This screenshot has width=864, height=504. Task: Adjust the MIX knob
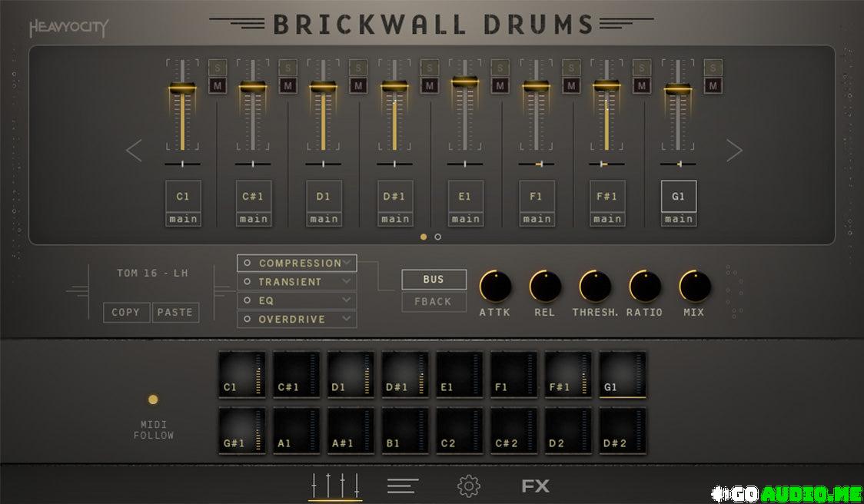click(694, 287)
